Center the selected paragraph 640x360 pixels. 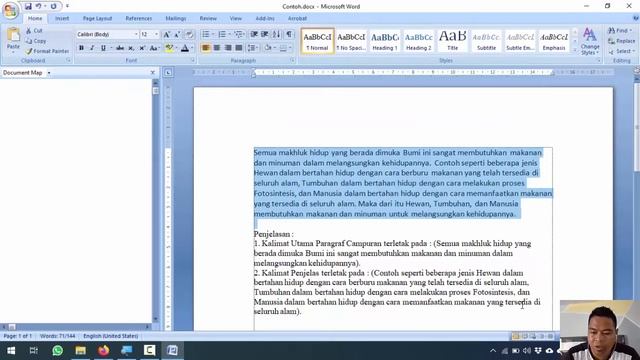pyautogui.click(x=217, y=48)
